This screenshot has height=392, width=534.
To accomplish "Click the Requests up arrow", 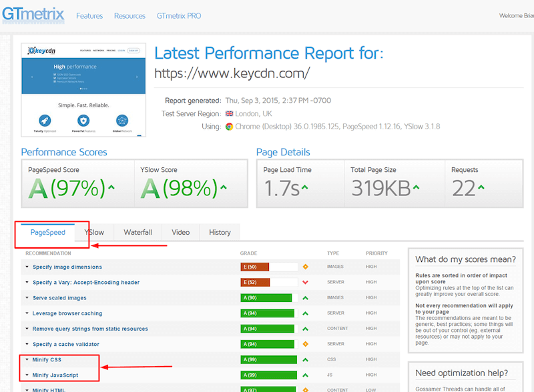I will coord(481,187).
